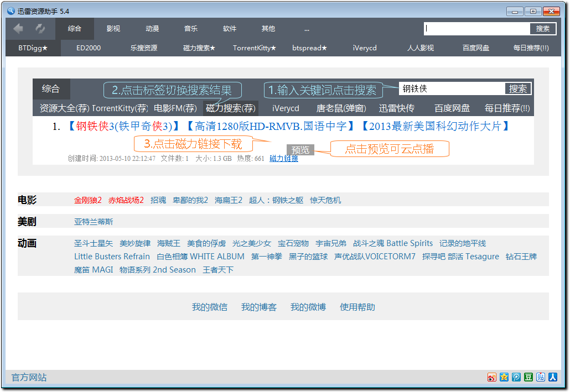570x392 pixels.
Task: Switch to the 动漫 category tab
Action: click(x=152, y=28)
